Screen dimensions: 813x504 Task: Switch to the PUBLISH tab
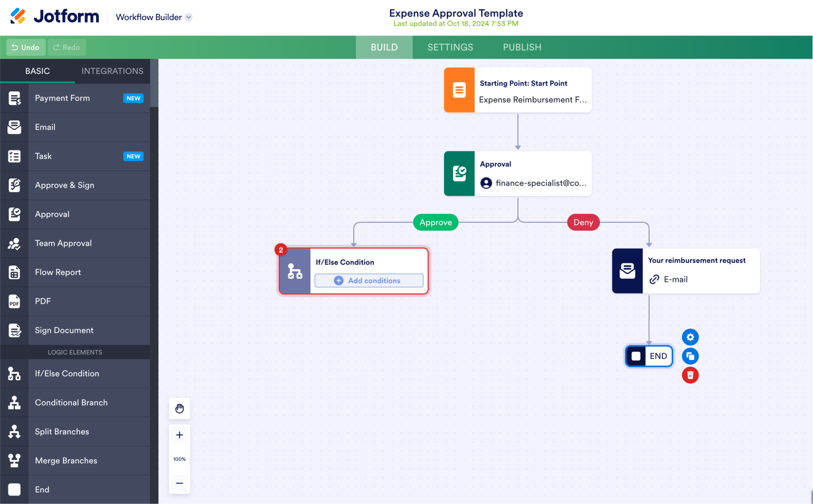(522, 47)
